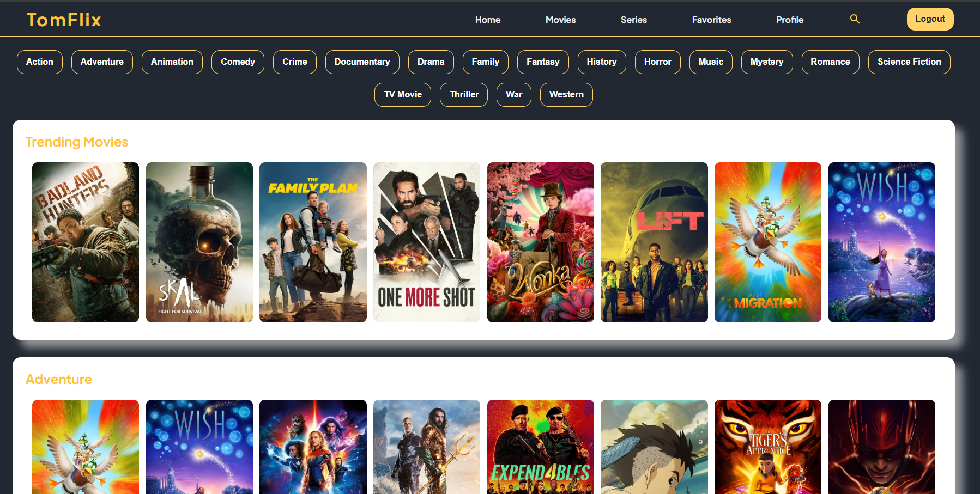Screen dimensions: 980x494
Task: Open Wish poster in Trending Movies
Action: 882,242
